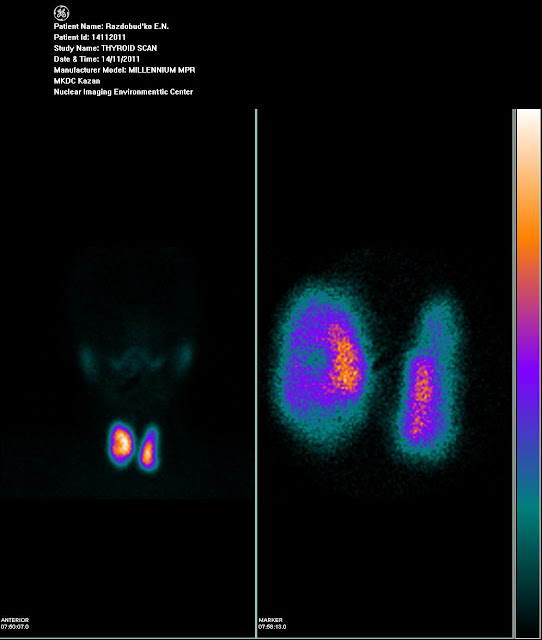The width and height of the screenshot is (542, 640).
Task: Click the marker timestamp under MARKER
Action: tap(272, 627)
